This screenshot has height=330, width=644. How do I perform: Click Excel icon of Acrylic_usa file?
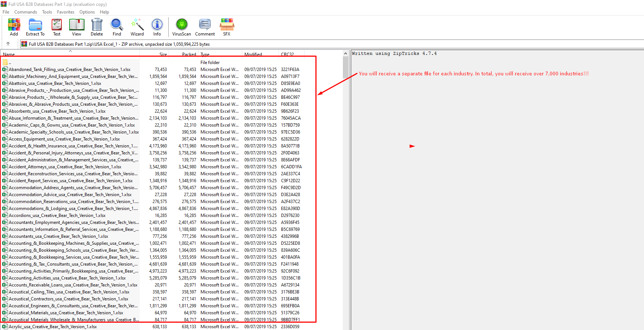coord(5,326)
